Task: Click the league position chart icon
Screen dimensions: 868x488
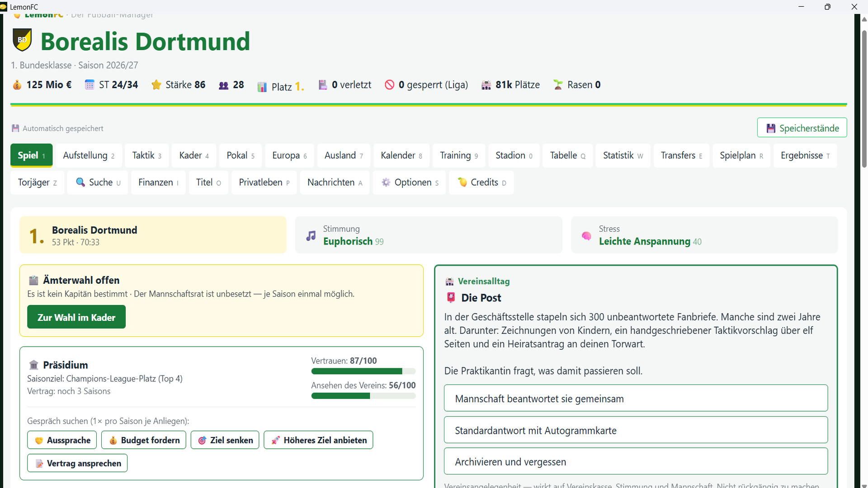Action: [x=262, y=87]
